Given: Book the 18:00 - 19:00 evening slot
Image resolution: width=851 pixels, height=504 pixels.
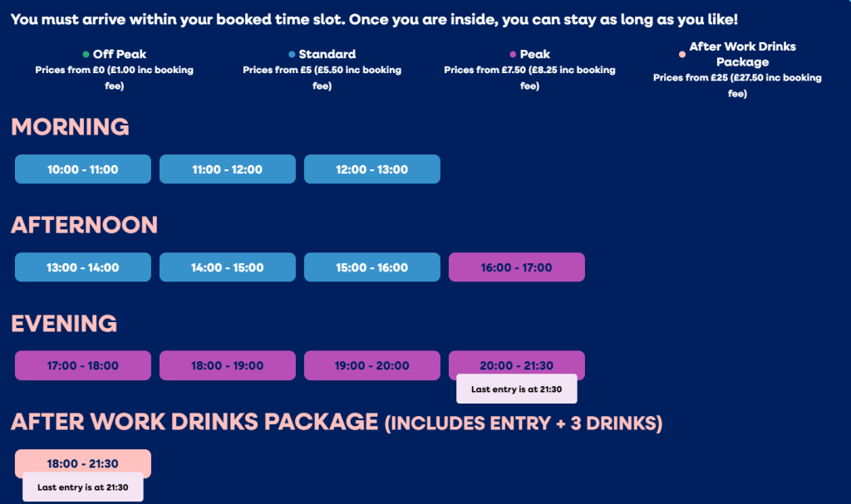Looking at the screenshot, I should click(x=227, y=365).
